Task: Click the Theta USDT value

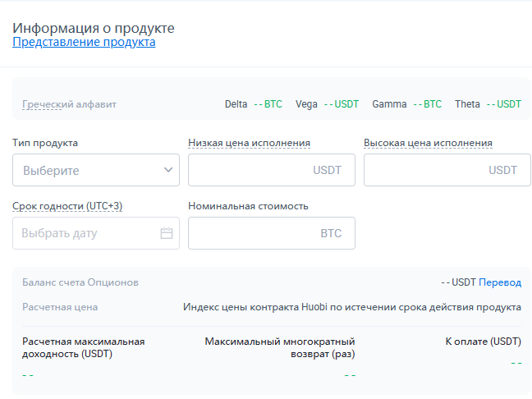Action: coord(503,104)
